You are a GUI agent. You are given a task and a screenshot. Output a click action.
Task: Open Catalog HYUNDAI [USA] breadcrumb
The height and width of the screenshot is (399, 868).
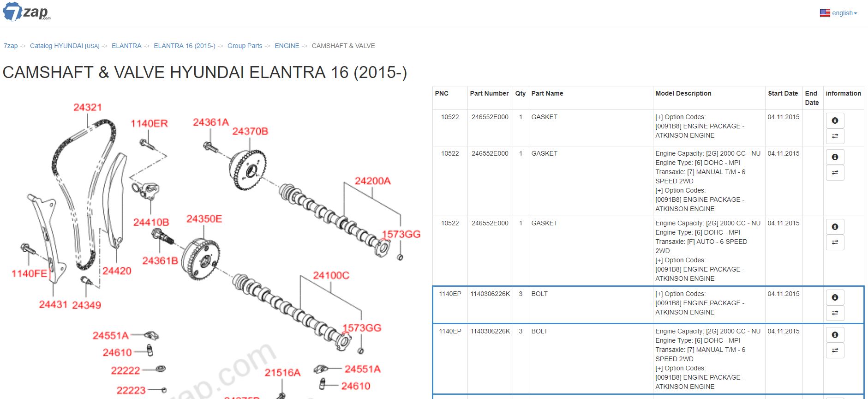(x=65, y=46)
